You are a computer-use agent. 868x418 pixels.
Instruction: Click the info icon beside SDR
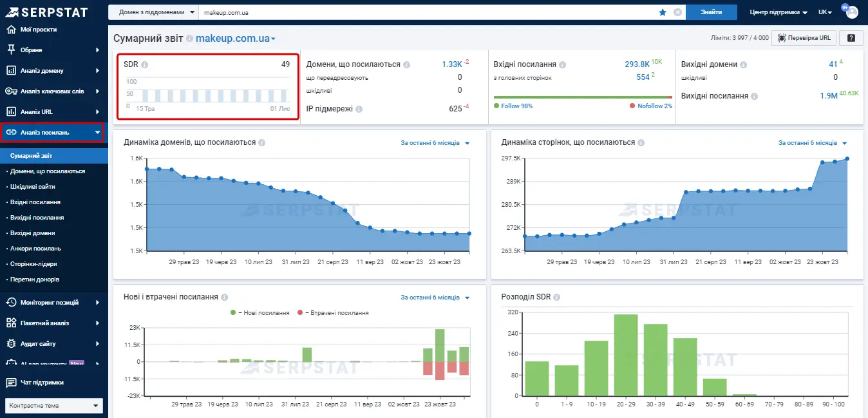pos(145,64)
